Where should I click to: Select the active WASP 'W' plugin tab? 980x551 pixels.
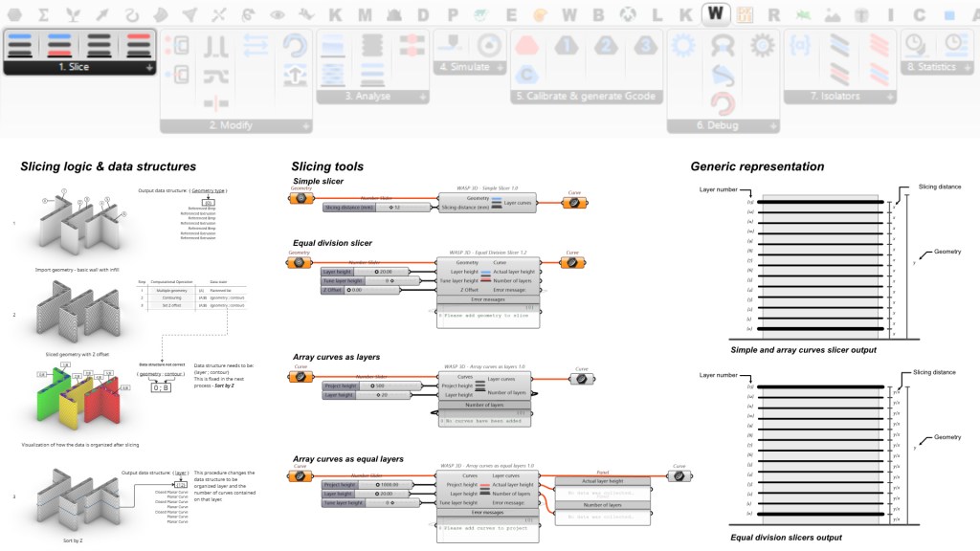716,14
